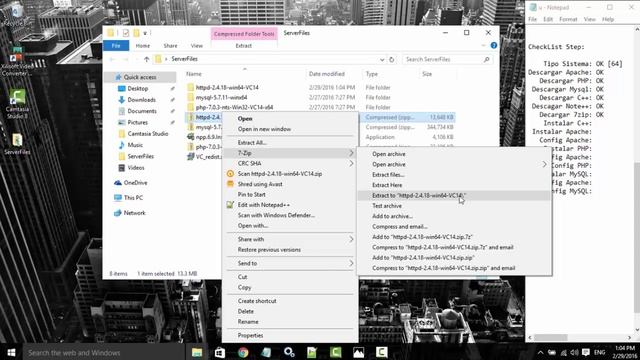This screenshot has height=360, width=640.
Task: Click Cut in context menu
Action: [x=242, y=277]
